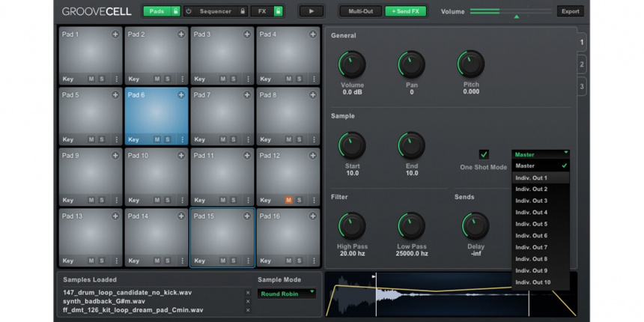
Task: Mute Pad 1 with its M button
Action: 91,79
